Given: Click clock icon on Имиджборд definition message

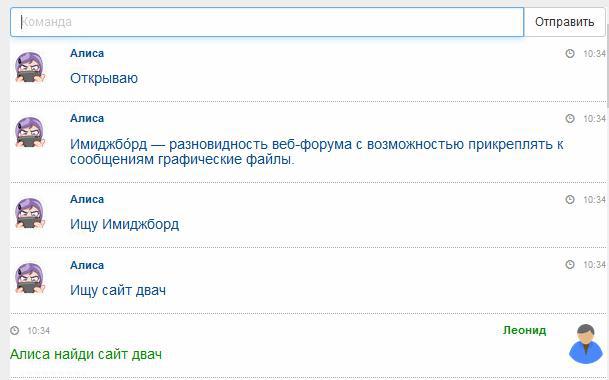Looking at the screenshot, I should coord(570,119).
